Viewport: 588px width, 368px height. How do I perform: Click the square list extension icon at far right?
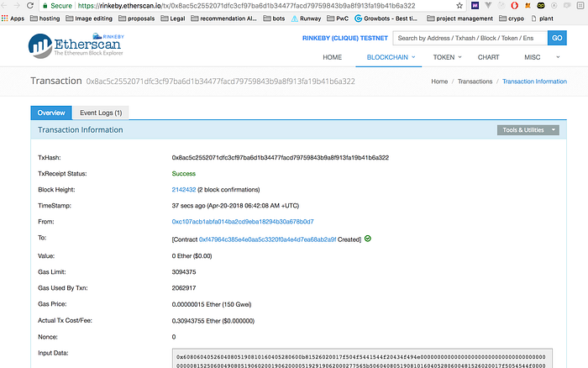580,5
